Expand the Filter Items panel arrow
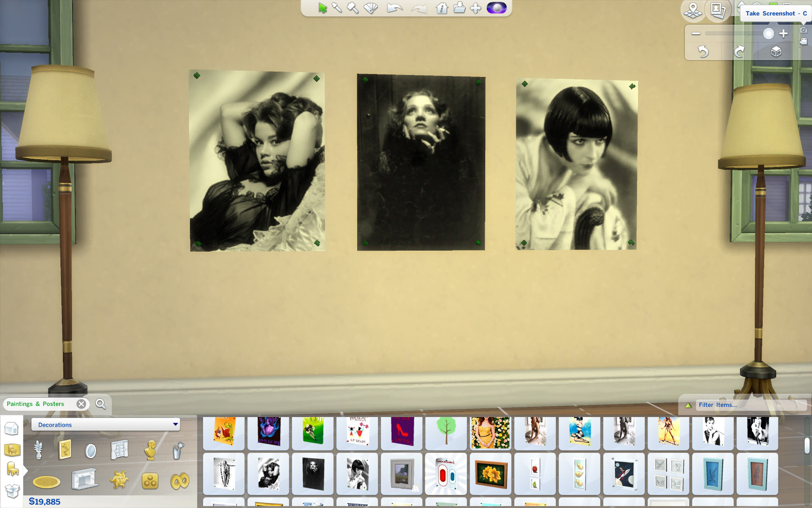This screenshot has width=812, height=508. 688,405
